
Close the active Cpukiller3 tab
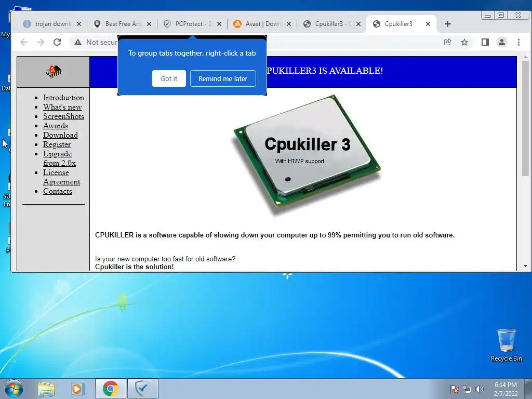coord(428,24)
